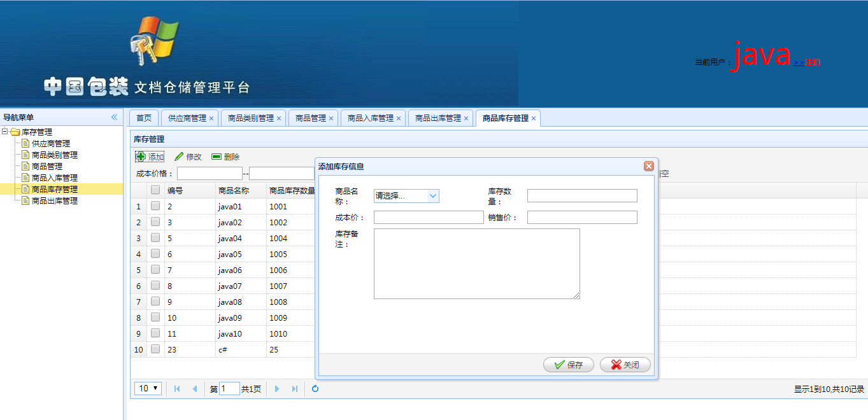This screenshot has height=420, width=868.
Task: Click the 关闭 close button in dialog
Action: click(625, 365)
